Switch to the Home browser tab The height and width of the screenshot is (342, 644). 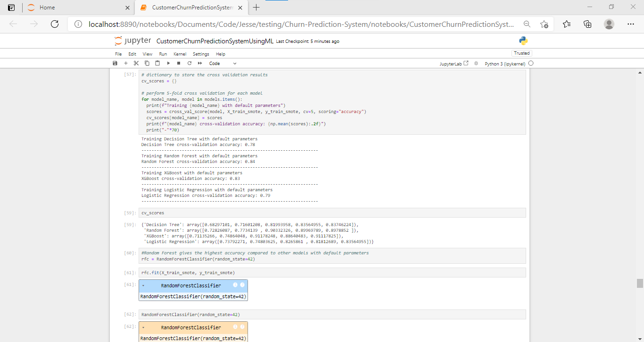point(47,8)
